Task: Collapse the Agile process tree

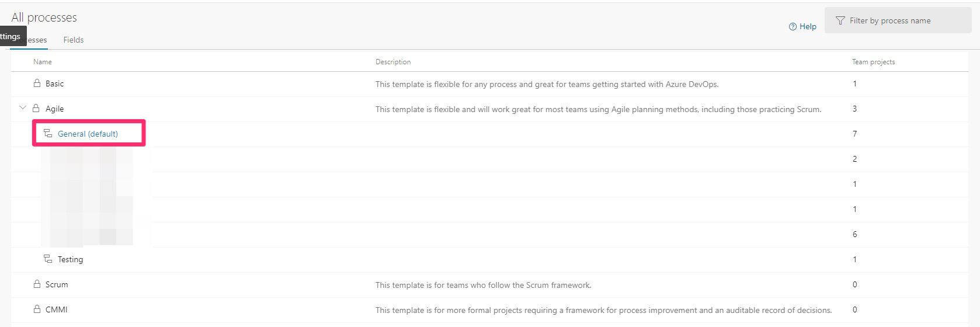Action: click(x=23, y=108)
